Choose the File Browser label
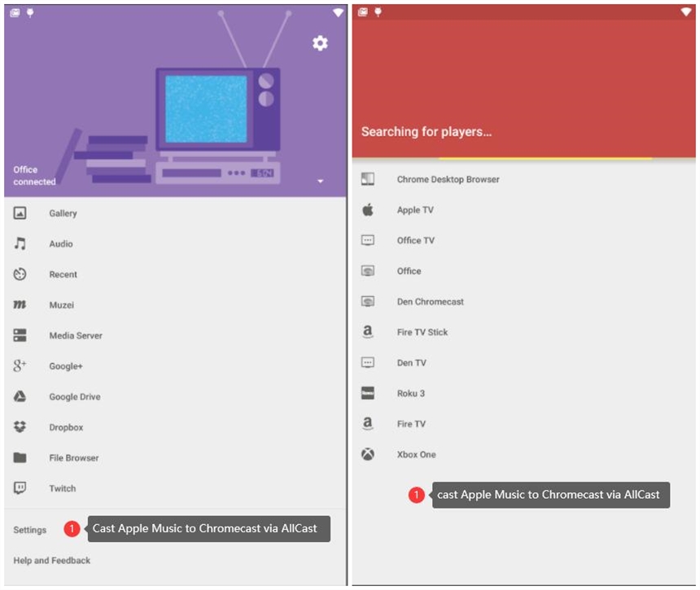This screenshot has width=700, height=590. tap(73, 458)
